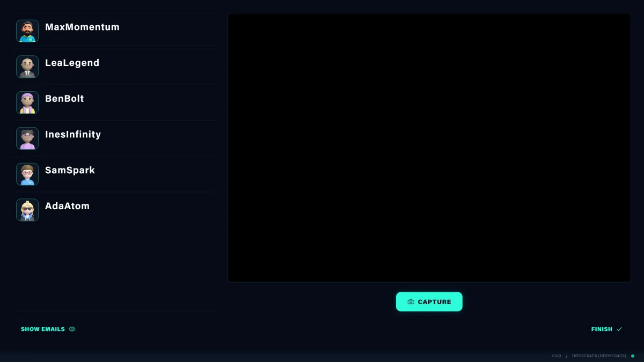Click the MaxMomentum username
The height and width of the screenshot is (362, 644).
pyautogui.click(x=82, y=27)
